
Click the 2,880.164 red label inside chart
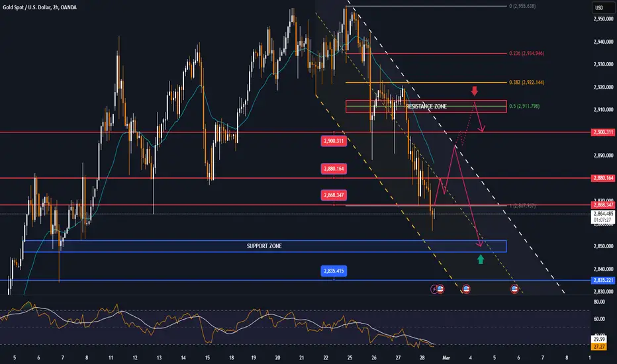point(334,169)
